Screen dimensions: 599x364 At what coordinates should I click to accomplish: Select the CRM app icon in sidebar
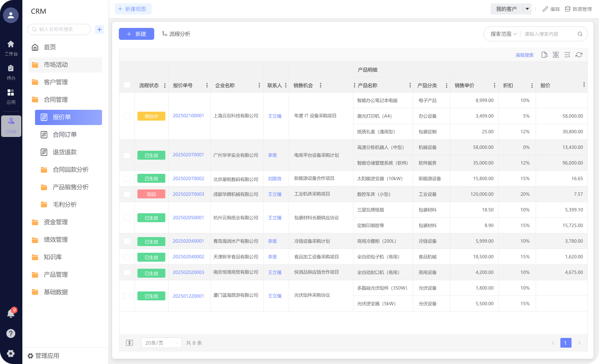[11, 126]
